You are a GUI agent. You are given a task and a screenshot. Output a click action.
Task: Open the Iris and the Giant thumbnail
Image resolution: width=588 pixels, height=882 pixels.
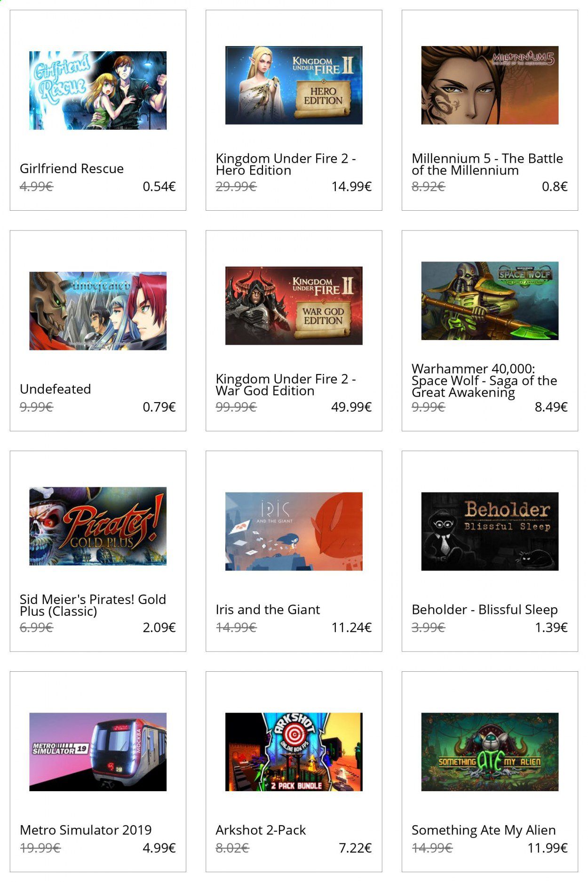coord(294,532)
